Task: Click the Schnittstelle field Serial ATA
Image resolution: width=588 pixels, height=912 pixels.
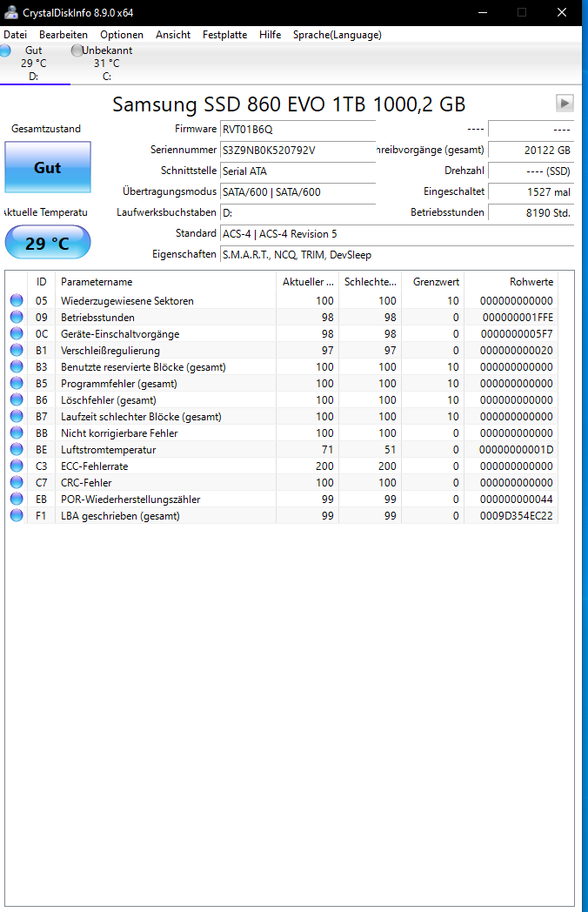Action: [297, 171]
